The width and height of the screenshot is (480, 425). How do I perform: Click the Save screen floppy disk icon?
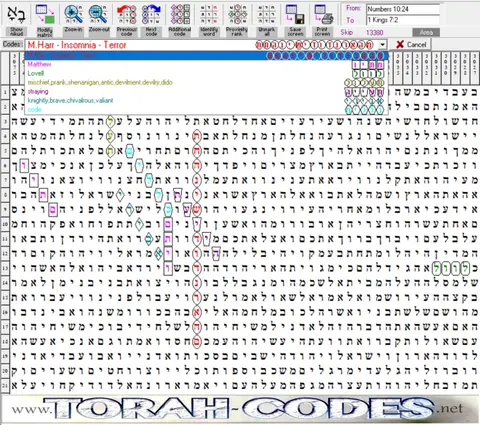(x=295, y=14)
